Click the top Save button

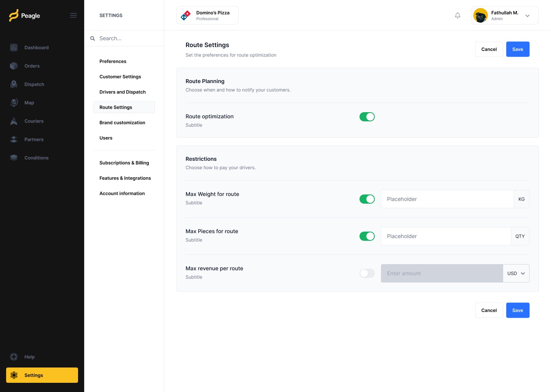[x=518, y=49]
